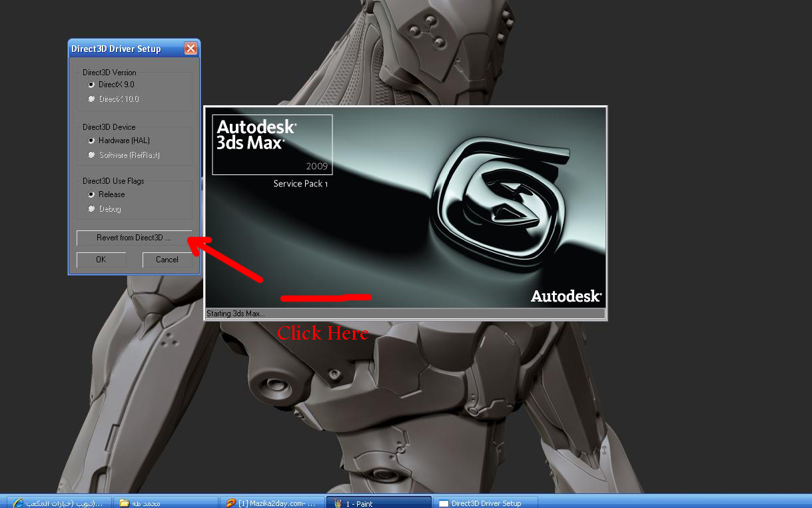Image resolution: width=812 pixels, height=508 pixels.
Task: Close the Direct3D Driver Setup dialog
Action: tap(191, 49)
